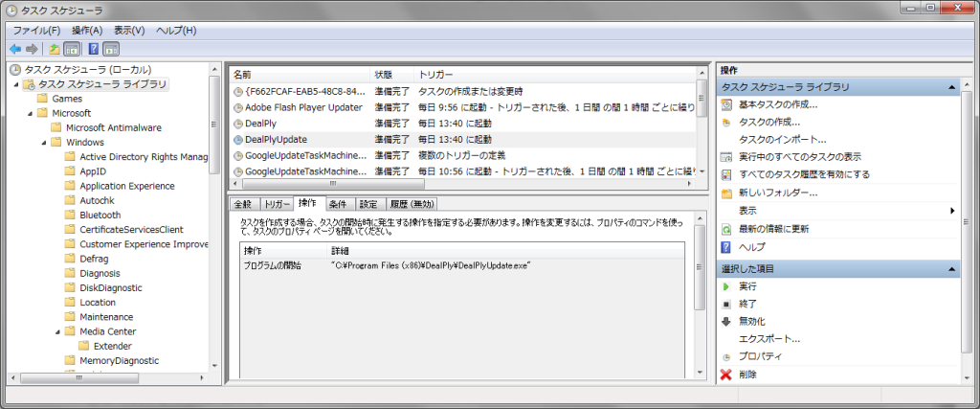The width and height of the screenshot is (980, 409).
Task: Click the 基本タスクの作成 wizard icon
Action: (x=726, y=104)
